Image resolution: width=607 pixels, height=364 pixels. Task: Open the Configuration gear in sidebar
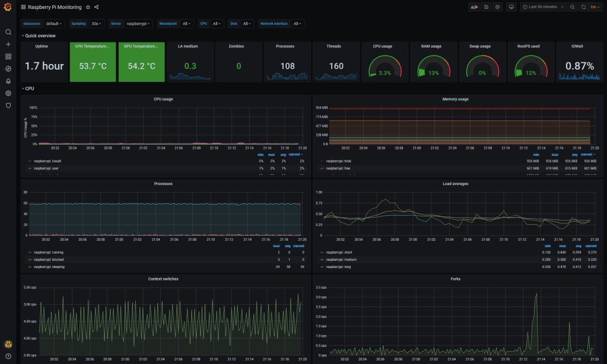(8, 93)
